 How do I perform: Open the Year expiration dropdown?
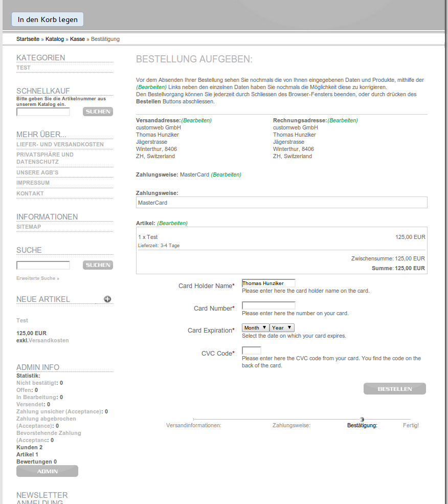pos(281,327)
